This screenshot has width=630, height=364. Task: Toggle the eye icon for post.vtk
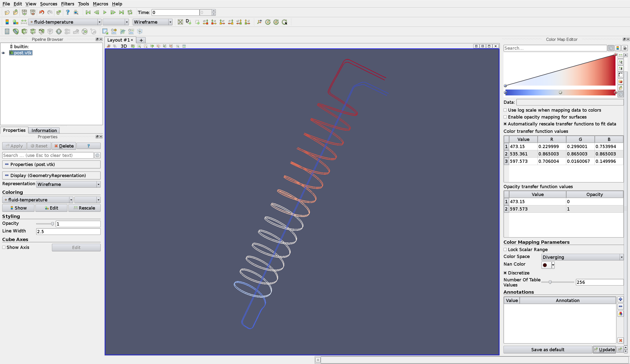(3, 53)
